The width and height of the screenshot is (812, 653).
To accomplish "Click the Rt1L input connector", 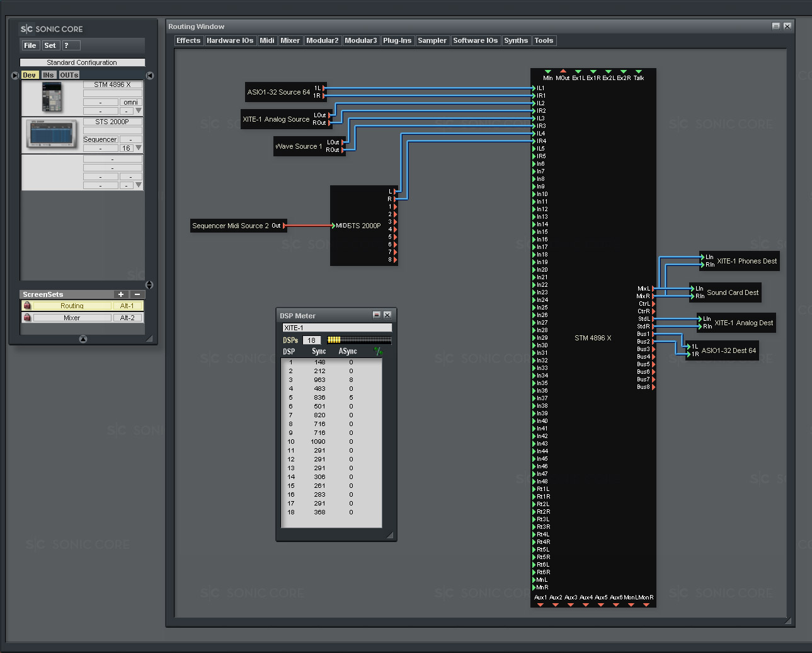I will pyautogui.click(x=534, y=489).
